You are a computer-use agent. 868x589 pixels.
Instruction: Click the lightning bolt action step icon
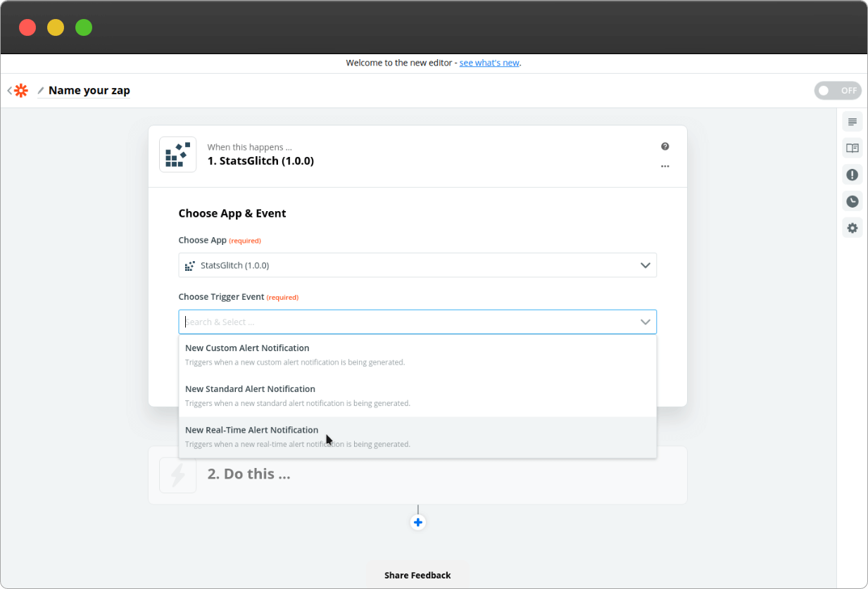(x=177, y=475)
